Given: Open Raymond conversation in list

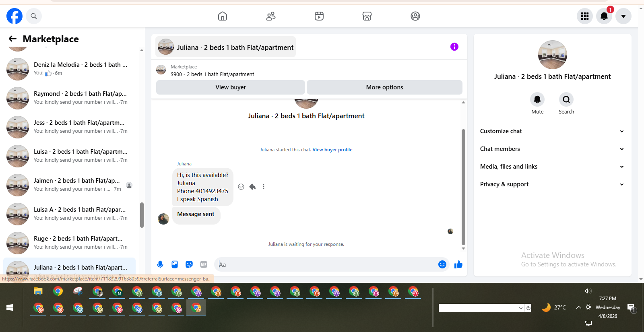Looking at the screenshot, I should pos(69,98).
